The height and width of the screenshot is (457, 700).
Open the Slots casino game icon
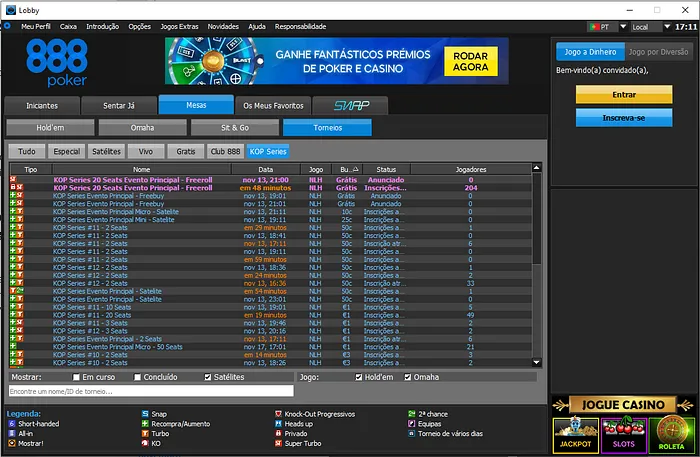click(624, 436)
